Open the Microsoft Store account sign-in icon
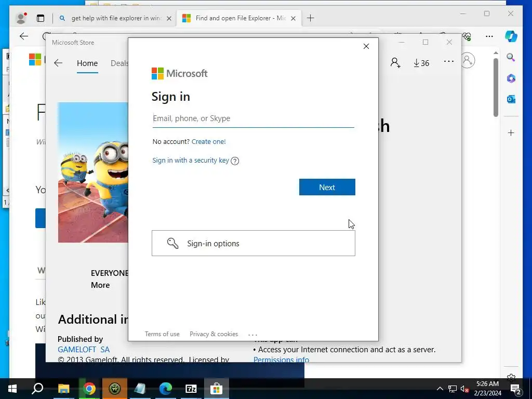Screen dimensions: 532x399 pyautogui.click(x=395, y=63)
